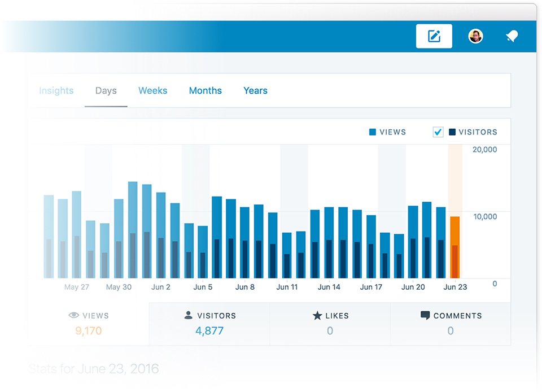This screenshot has height=392, width=542.
Task: Click the 9,170 views count
Action: tap(89, 331)
